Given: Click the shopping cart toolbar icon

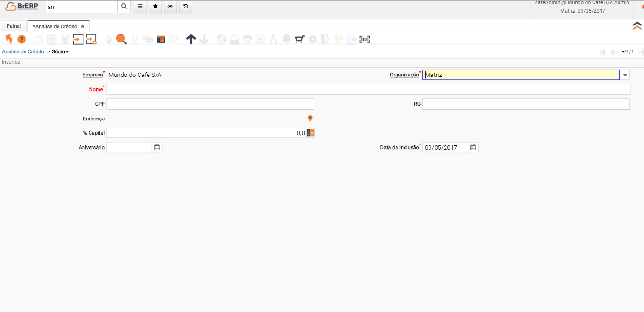Looking at the screenshot, I should [x=299, y=40].
